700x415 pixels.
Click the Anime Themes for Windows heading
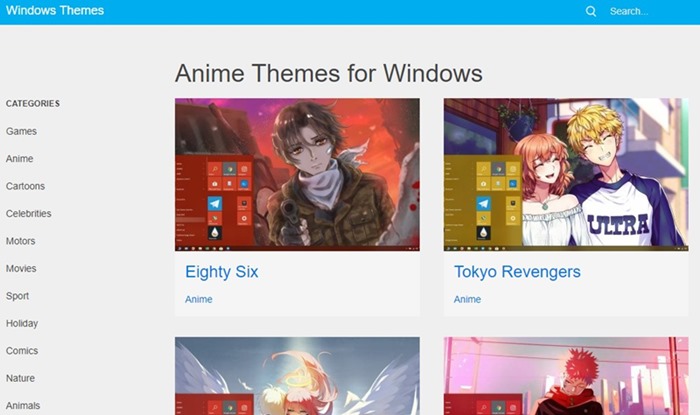(329, 73)
